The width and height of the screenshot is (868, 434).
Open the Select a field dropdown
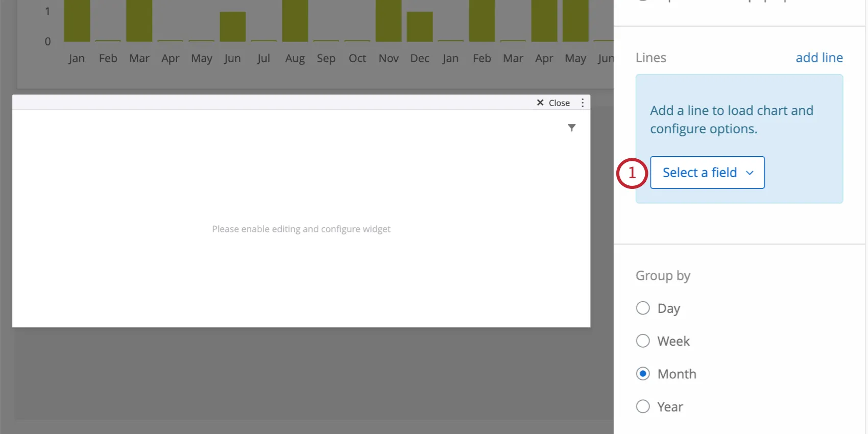707,173
